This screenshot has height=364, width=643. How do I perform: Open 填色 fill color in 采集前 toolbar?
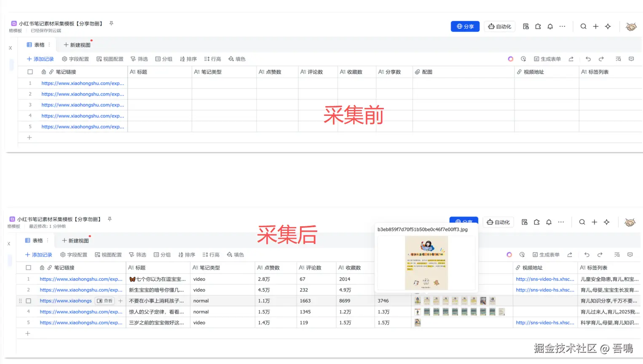click(237, 59)
